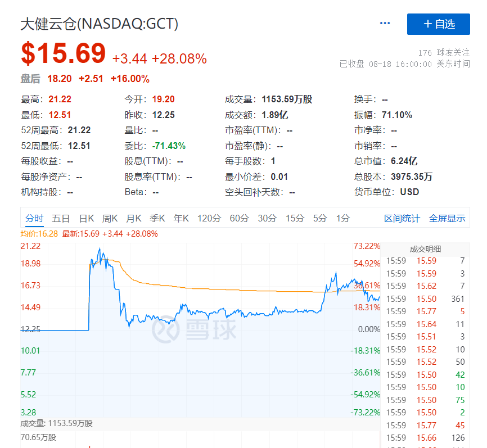Switch to the 五日 chart tab
Screen dimensions: 487x448
coord(61,218)
